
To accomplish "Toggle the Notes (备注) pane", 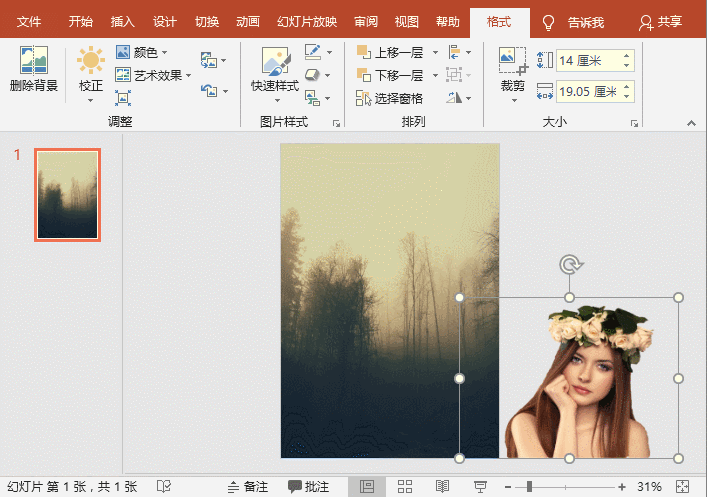I will click(247, 486).
